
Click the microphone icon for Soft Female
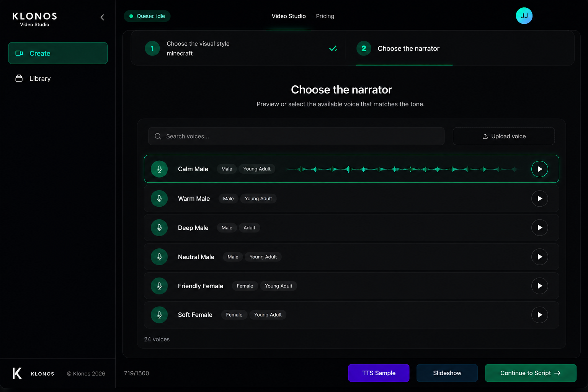click(159, 315)
